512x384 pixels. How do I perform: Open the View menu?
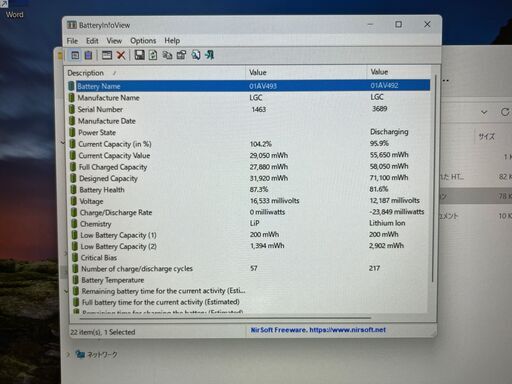point(114,41)
